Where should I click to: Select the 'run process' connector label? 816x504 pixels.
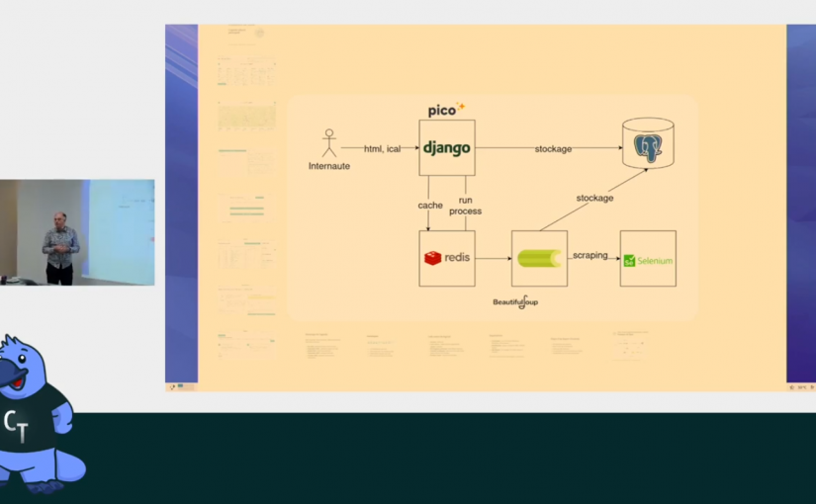[x=465, y=206]
